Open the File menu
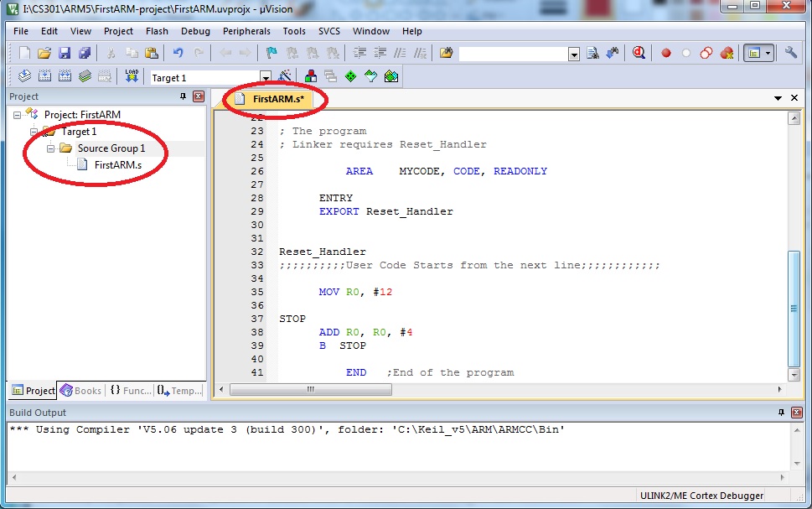This screenshot has width=812, height=509. click(21, 31)
